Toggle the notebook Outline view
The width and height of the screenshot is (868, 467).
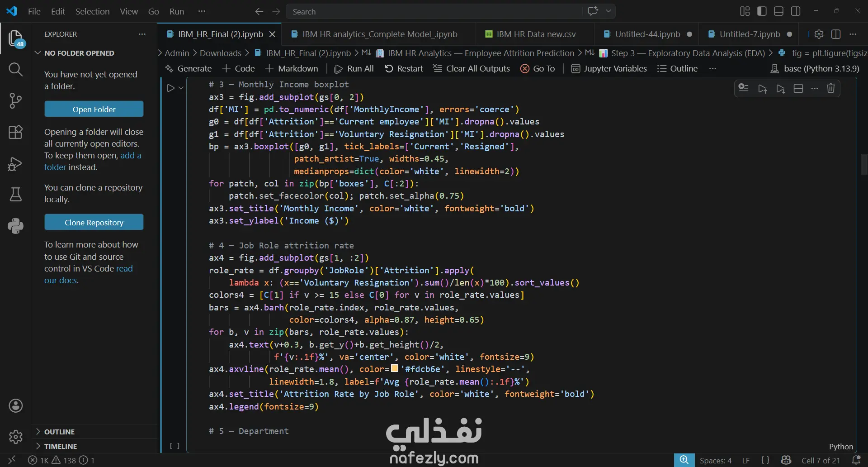coord(677,68)
